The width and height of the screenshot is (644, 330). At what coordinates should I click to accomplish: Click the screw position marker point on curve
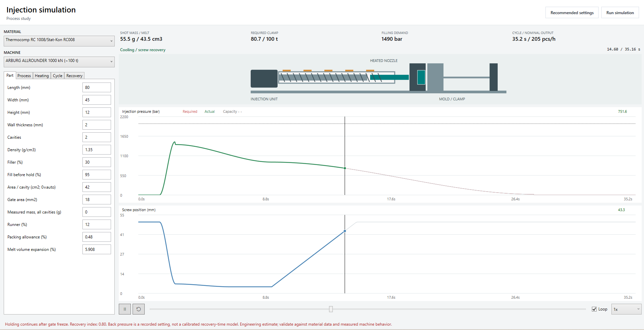[x=345, y=231]
